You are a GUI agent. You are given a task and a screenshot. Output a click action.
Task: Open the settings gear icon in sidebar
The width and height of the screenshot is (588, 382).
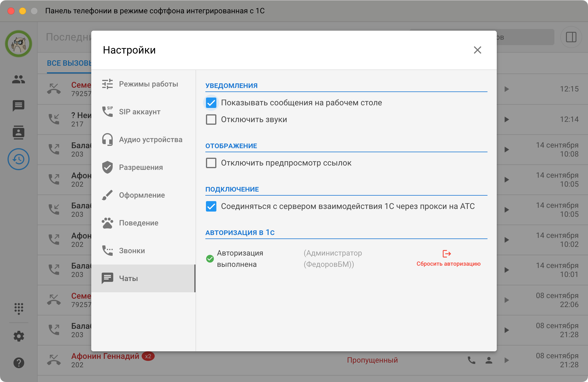19,336
